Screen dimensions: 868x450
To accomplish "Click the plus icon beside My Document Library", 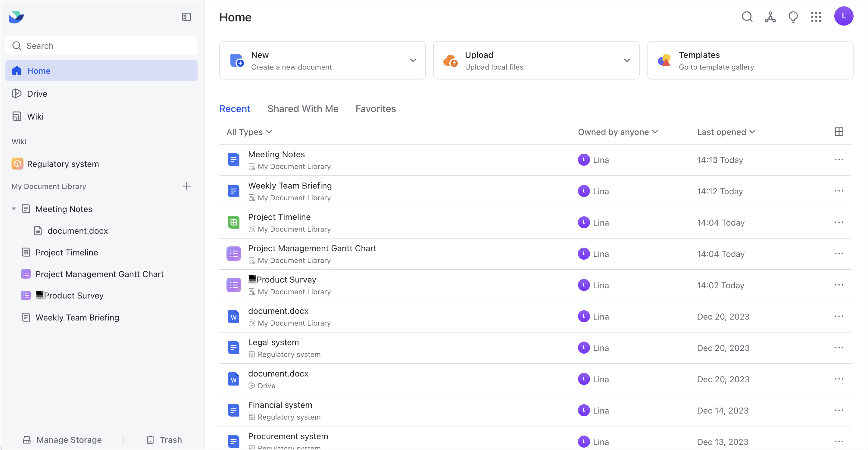I will pyautogui.click(x=187, y=186).
